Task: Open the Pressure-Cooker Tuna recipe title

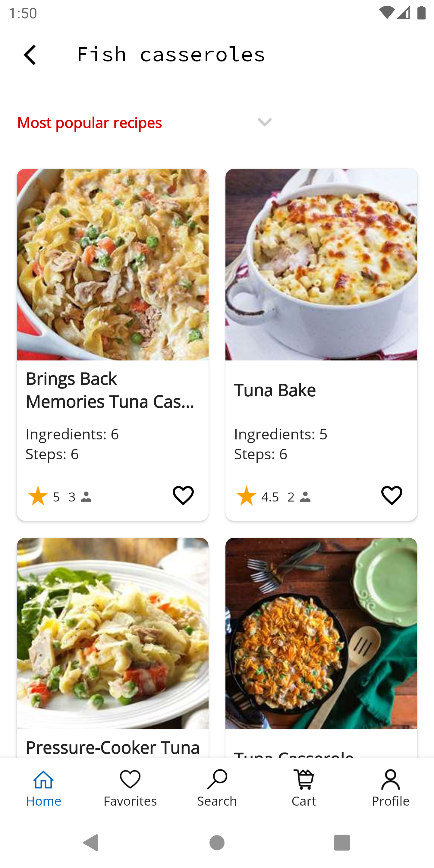Action: [112, 747]
